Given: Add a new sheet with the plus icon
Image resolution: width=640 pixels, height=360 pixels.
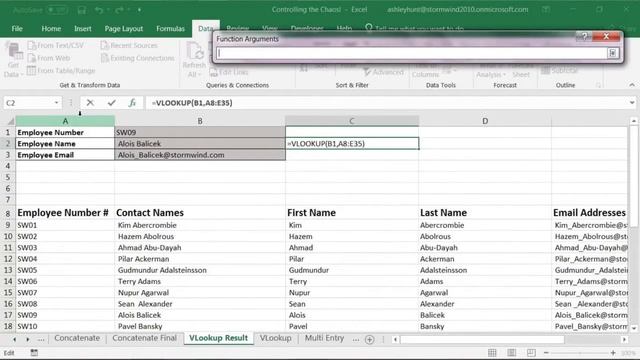Looking at the screenshot, I should pos(369,339).
